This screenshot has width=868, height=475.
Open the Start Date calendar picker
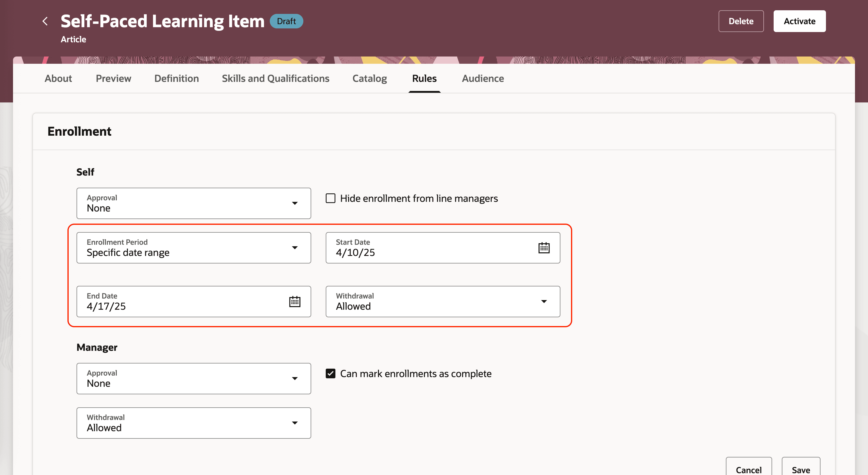click(x=543, y=248)
